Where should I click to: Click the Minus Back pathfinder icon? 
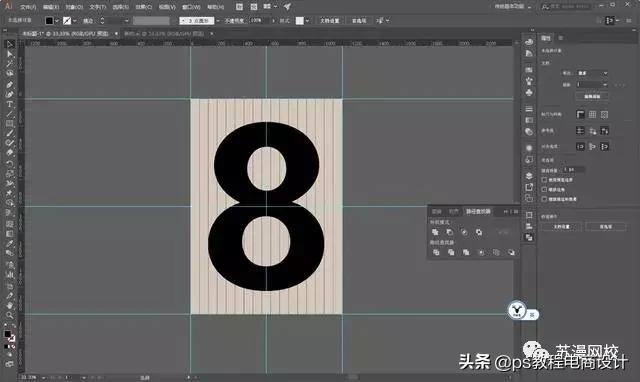(x=511, y=253)
